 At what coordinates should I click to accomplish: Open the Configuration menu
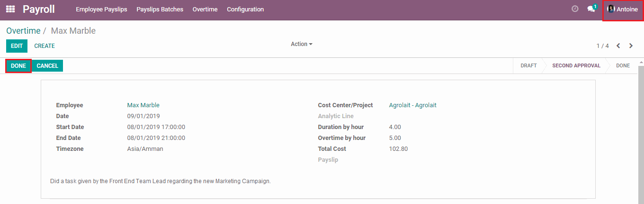(245, 9)
